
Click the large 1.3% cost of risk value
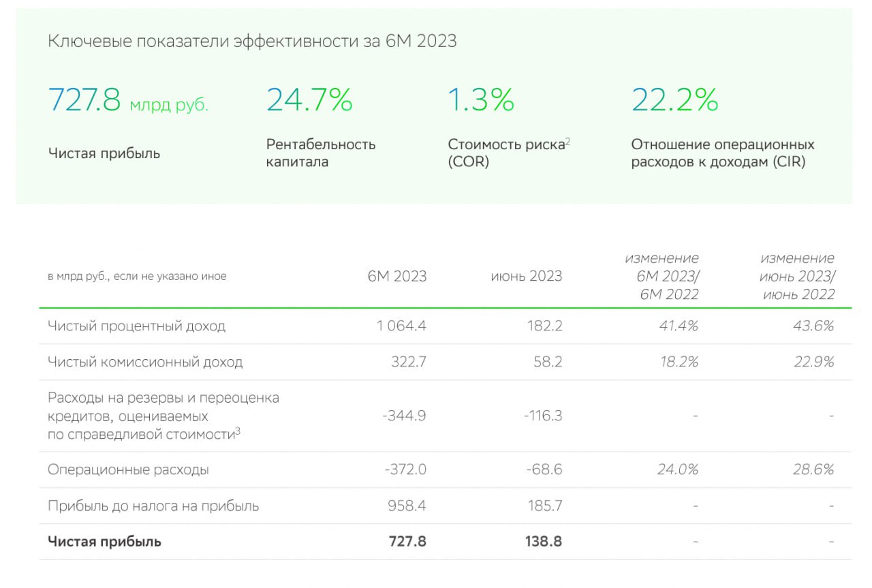coord(481,99)
